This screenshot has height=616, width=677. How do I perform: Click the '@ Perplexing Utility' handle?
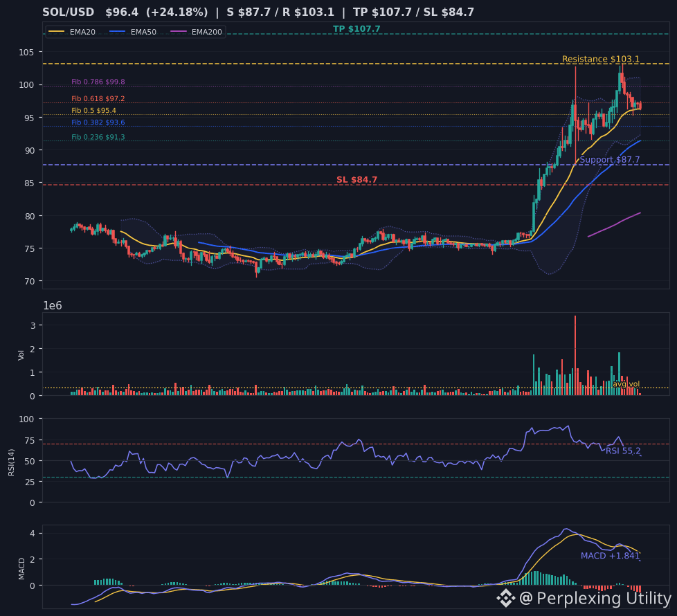click(x=595, y=598)
